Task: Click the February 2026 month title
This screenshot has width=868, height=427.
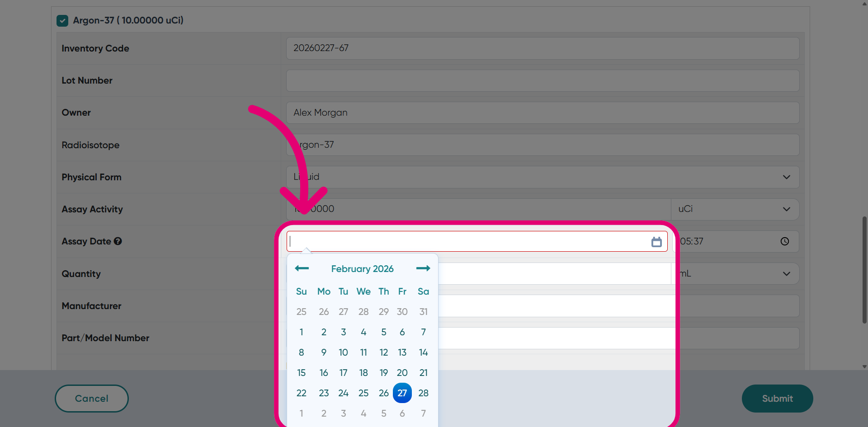Action: pyautogui.click(x=363, y=269)
